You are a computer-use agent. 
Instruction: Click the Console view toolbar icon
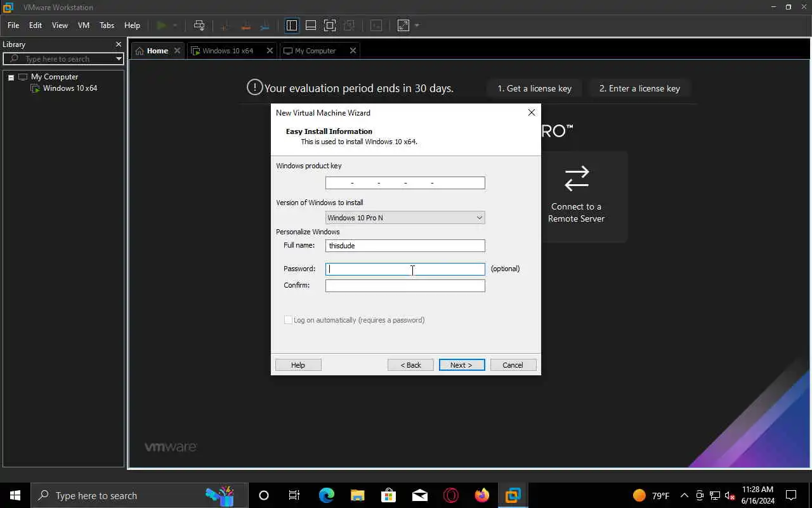click(376, 25)
